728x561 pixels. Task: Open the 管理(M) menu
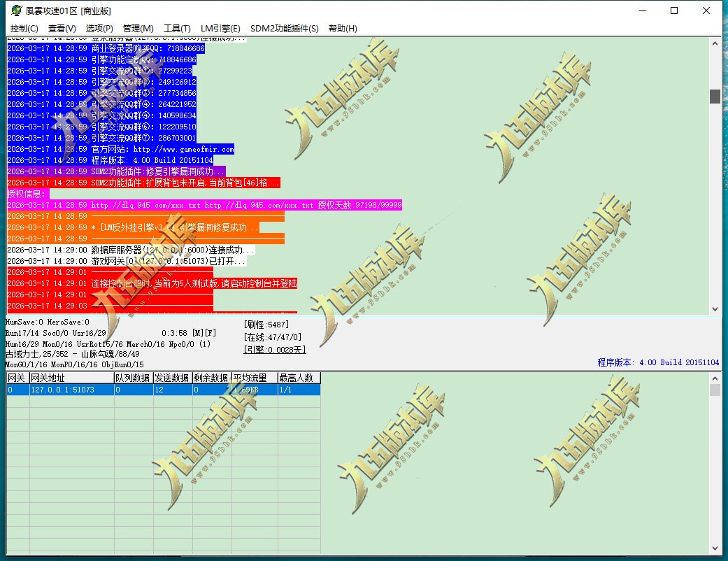138,28
